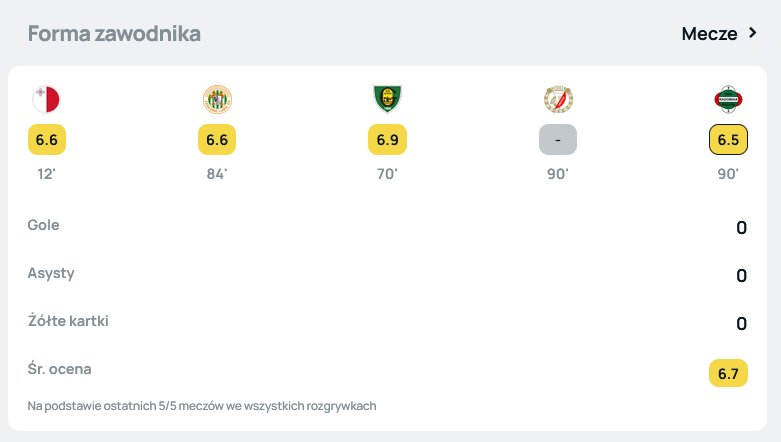Click the Forma zawodnika heading
This screenshot has height=442, width=781.
(x=114, y=33)
